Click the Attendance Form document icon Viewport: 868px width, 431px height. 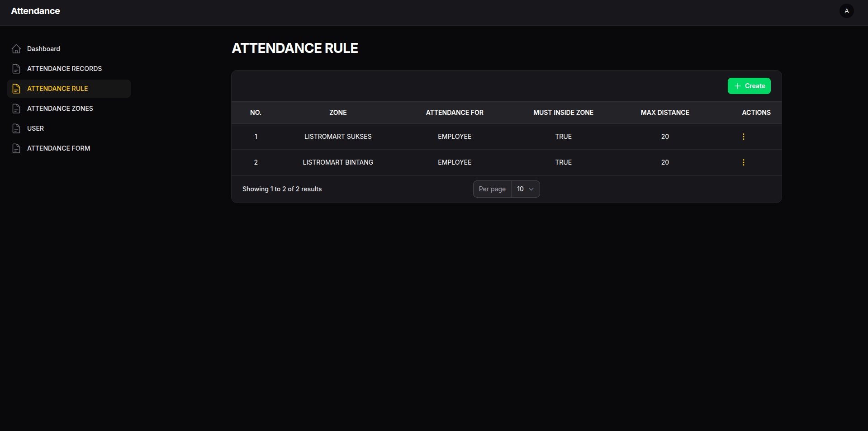16,148
